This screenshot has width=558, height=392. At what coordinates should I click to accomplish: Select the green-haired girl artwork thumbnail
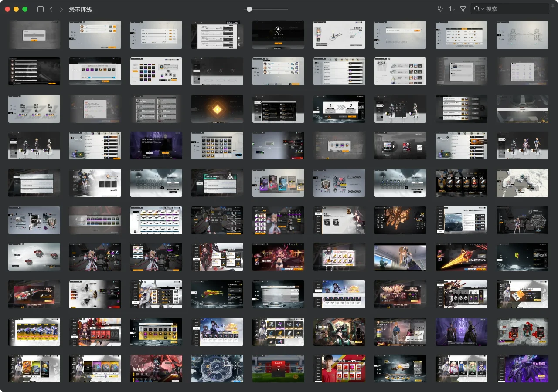click(339, 331)
